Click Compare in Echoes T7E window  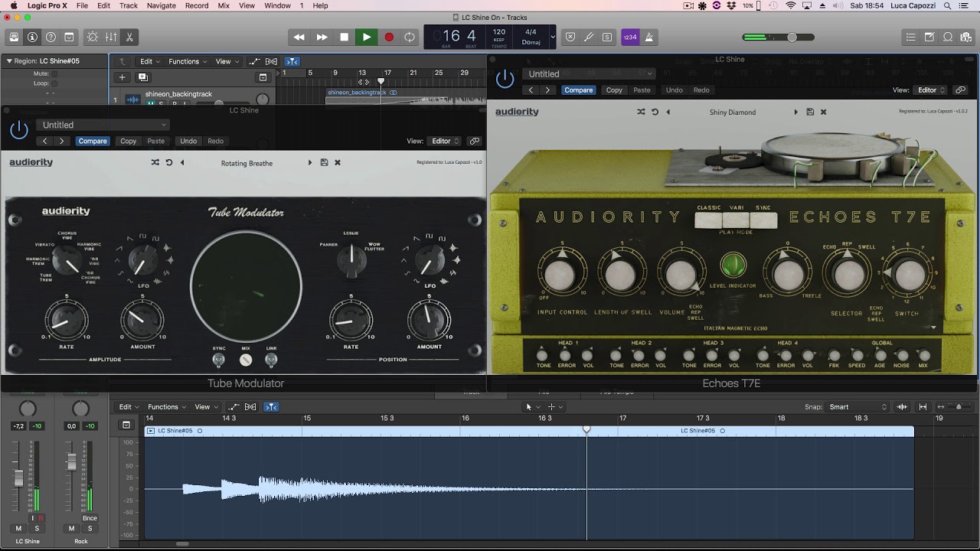click(578, 90)
